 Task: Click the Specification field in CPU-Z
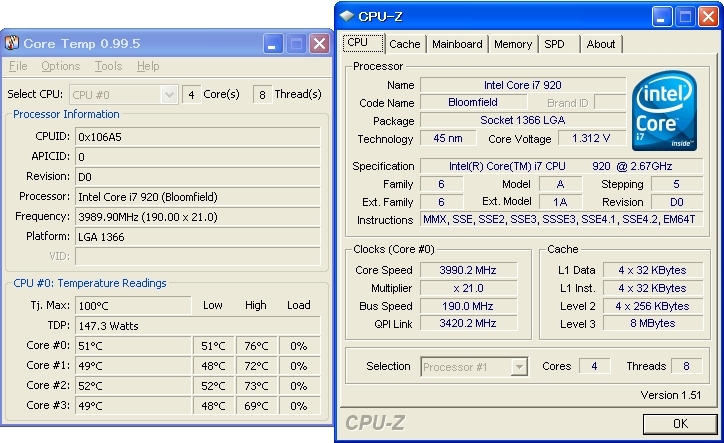click(561, 166)
